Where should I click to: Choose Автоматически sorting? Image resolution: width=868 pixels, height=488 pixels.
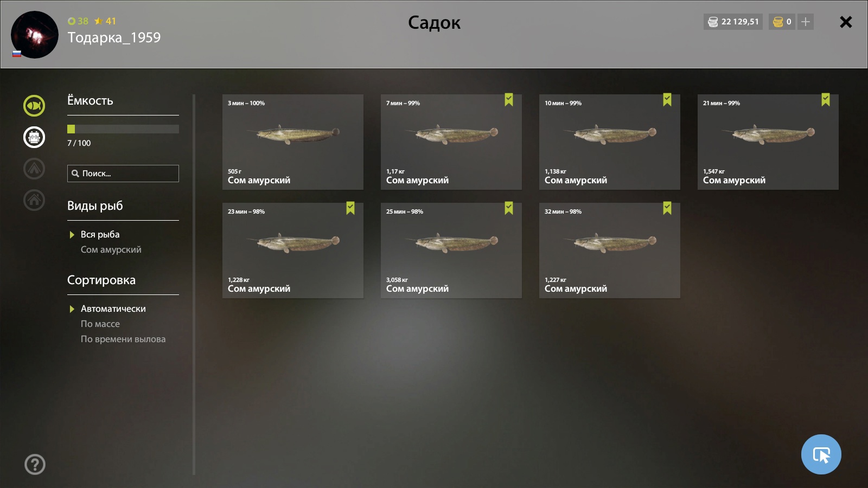pyautogui.click(x=113, y=309)
